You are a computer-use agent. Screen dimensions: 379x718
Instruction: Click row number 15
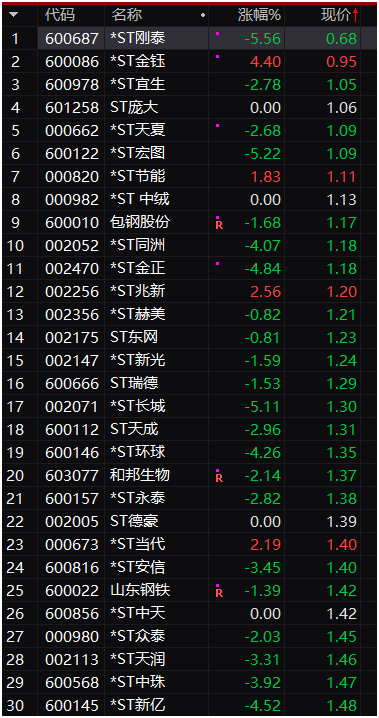coord(15,360)
